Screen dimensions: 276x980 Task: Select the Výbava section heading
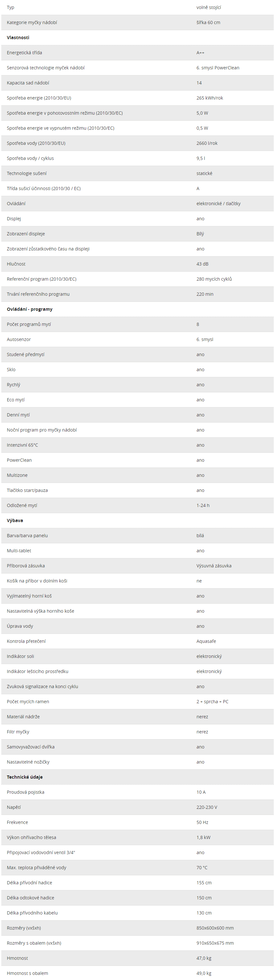15,521
